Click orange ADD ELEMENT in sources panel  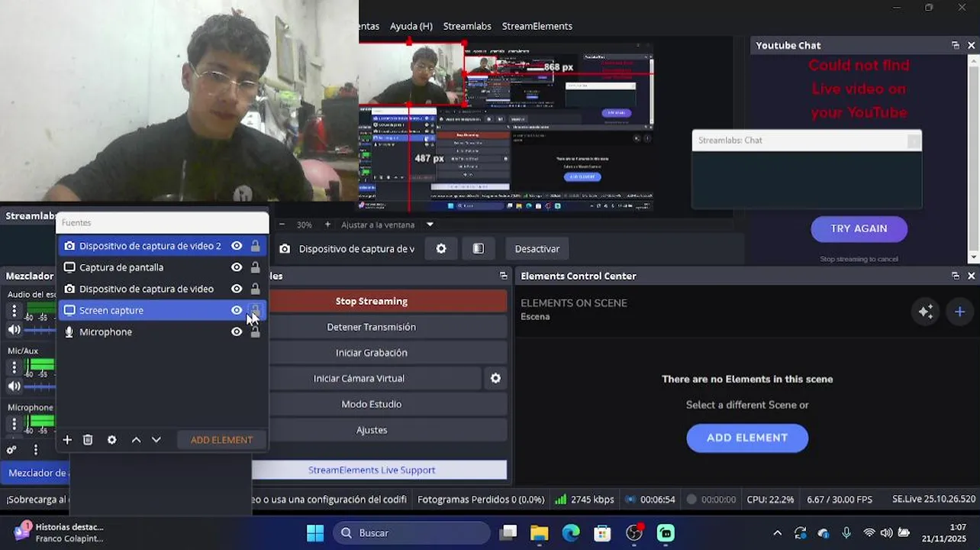(221, 440)
